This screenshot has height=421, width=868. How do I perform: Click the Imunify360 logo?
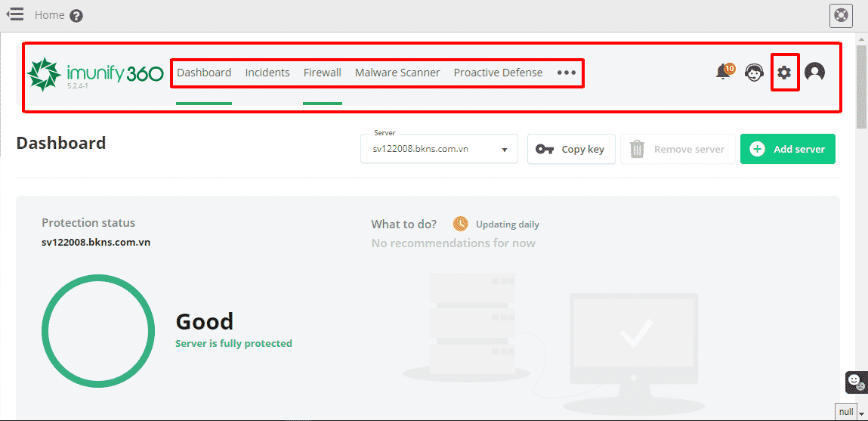95,73
